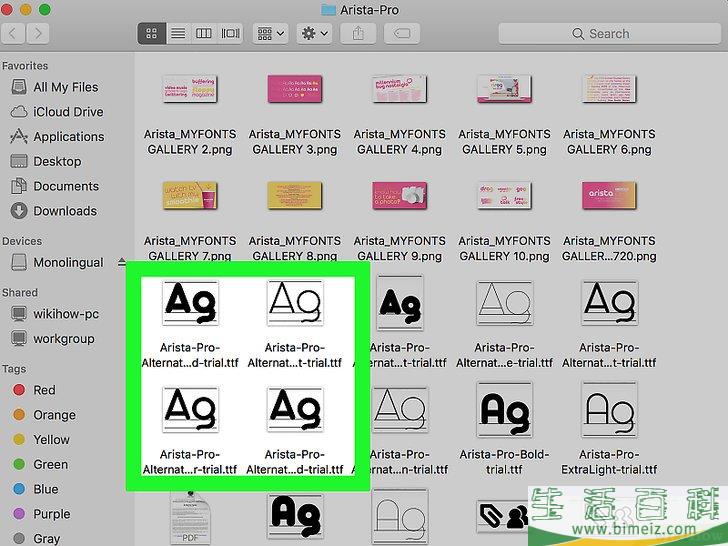Click the Edit Tags toolbar button
This screenshot has width=728, height=546.
click(402, 33)
